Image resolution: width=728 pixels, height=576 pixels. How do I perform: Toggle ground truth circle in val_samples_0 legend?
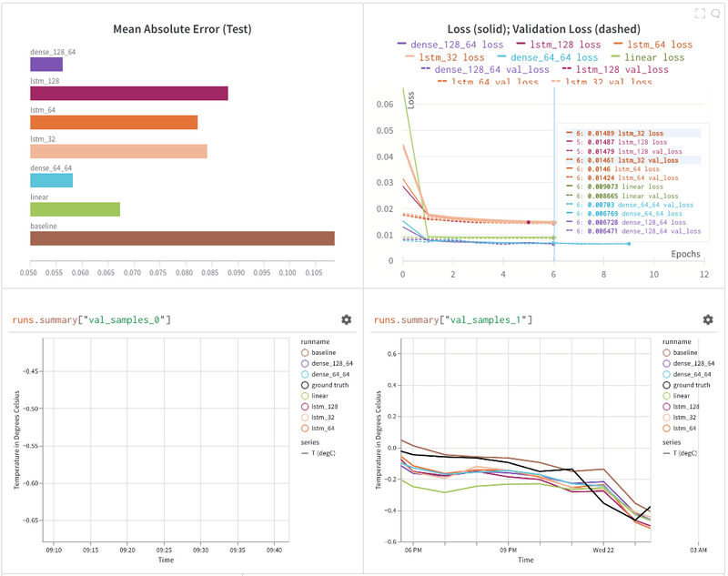point(305,385)
